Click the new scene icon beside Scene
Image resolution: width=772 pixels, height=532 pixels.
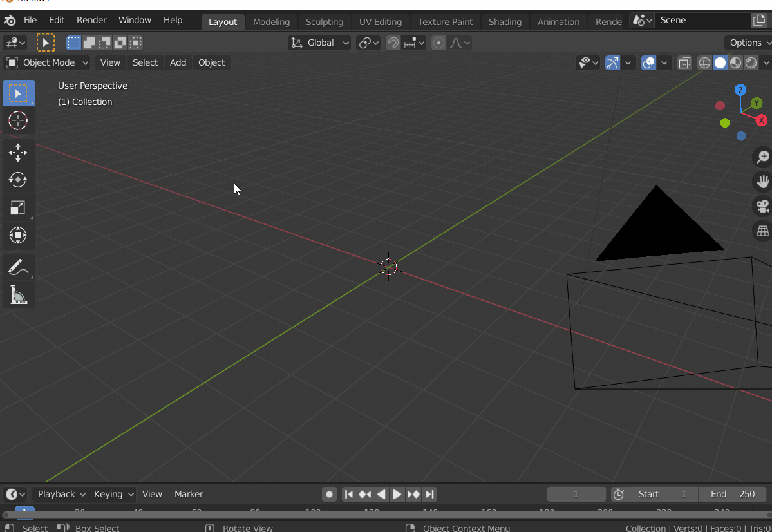(759, 20)
